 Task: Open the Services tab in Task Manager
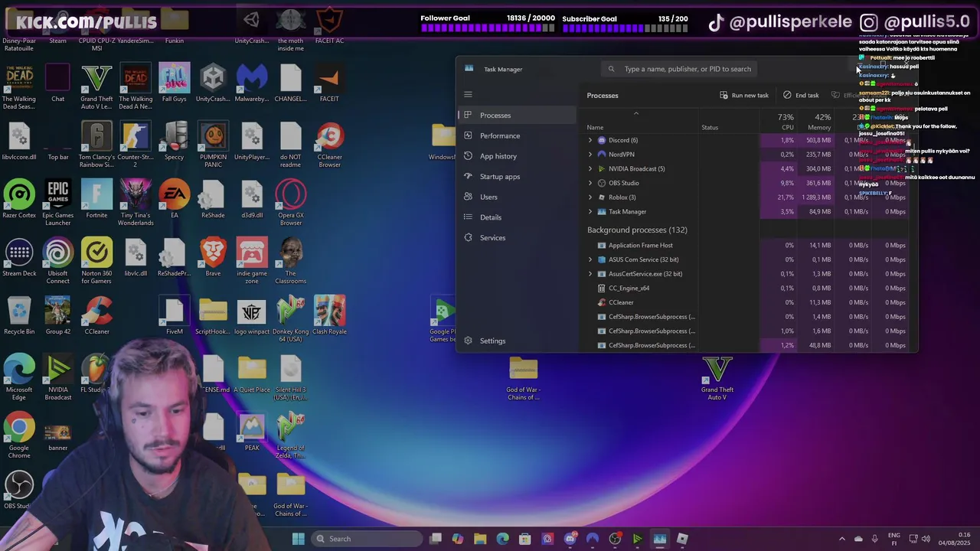pyautogui.click(x=517, y=238)
